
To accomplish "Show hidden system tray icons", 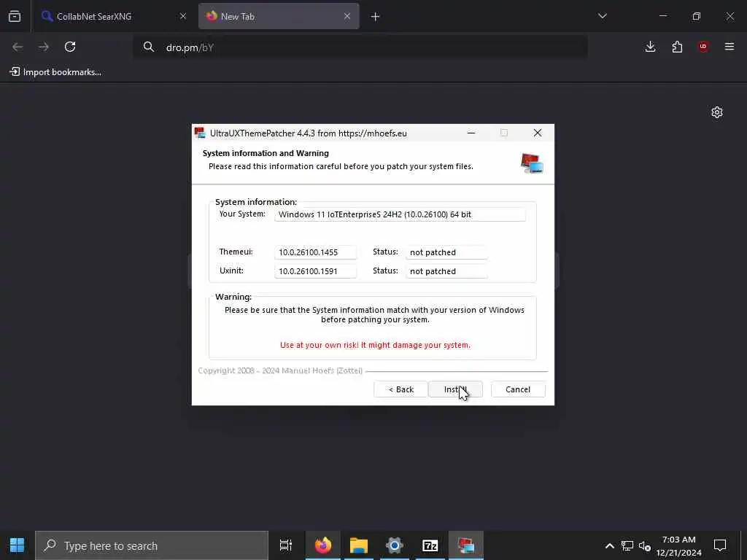I will [x=610, y=545].
